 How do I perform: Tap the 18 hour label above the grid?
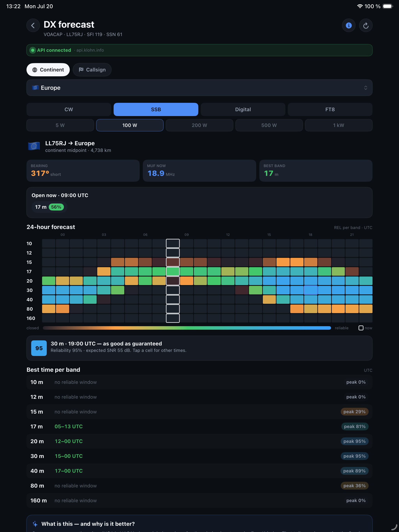pos(310,235)
